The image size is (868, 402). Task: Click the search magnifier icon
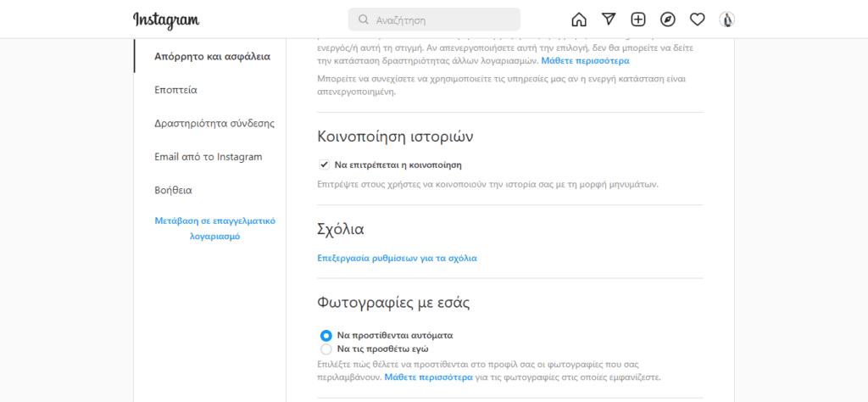coord(364,20)
